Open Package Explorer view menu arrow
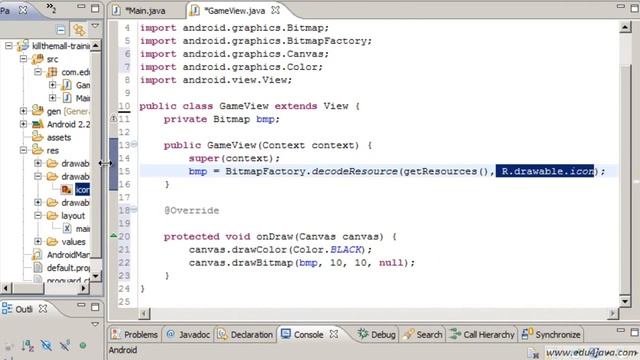Image resolution: width=640 pixels, height=360 pixels. pos(95,26)
